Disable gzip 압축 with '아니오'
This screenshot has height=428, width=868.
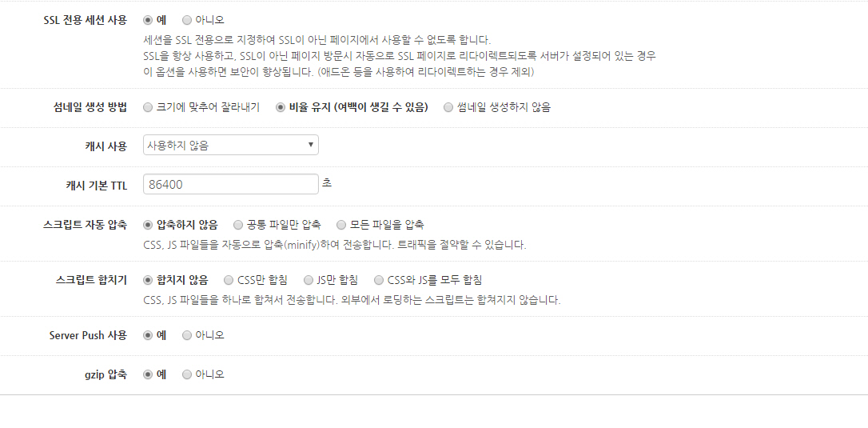tap(187, 374)
